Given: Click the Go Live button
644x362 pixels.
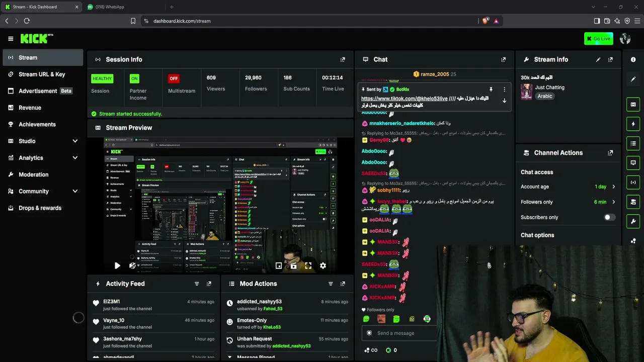Looking at the screenshot, I should point(598,39).
